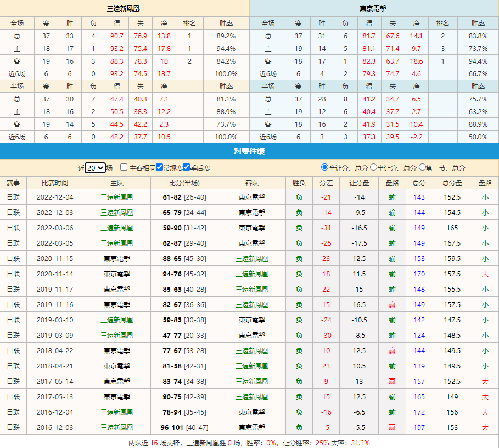Click 三遠新鳳凰 away team link for 2017-05-14
The image size is (499, 448).
pyautogui.click(x=252, y=381)
